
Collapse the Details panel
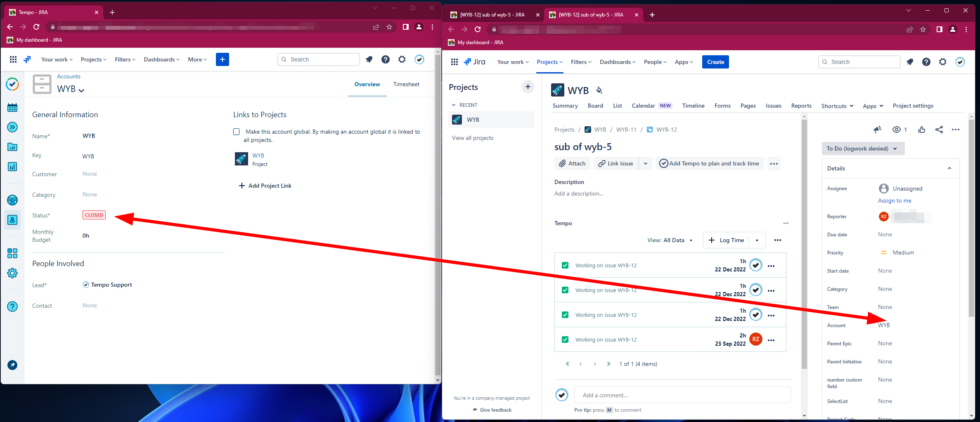pos(949,168)
